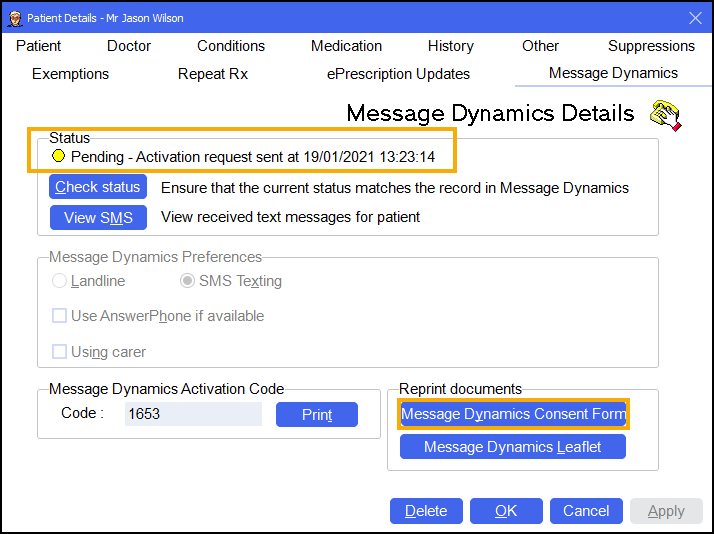This screenshot has height=534, width=714.
Task: Open View SMS for received messages
Action: [x=98, y=217]
